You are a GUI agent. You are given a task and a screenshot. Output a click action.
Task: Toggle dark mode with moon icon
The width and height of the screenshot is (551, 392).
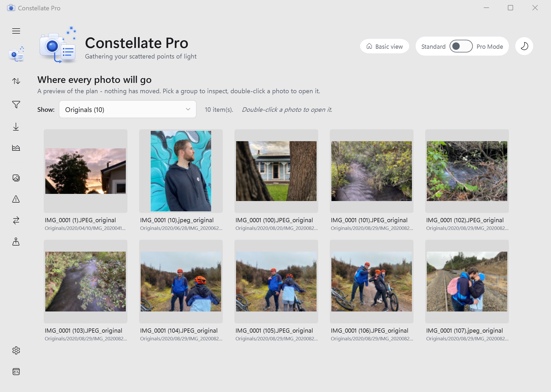(x=524, y=46)
